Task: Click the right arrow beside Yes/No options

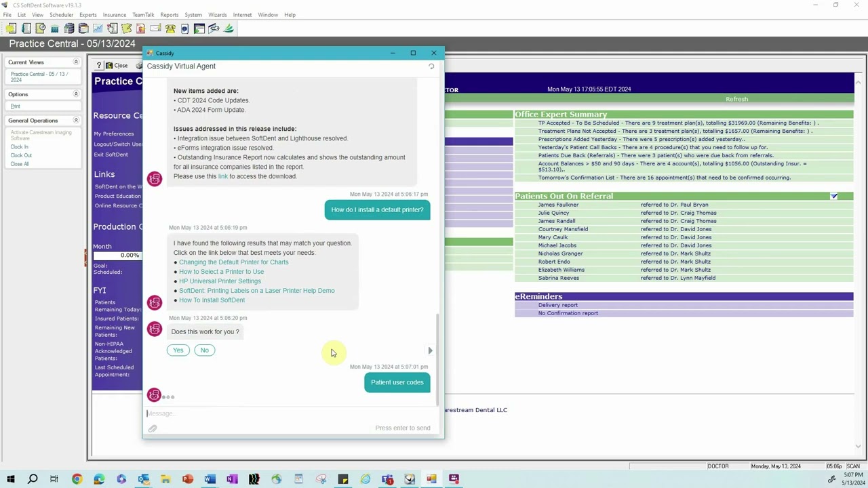Action: click(x=430, y=350)
